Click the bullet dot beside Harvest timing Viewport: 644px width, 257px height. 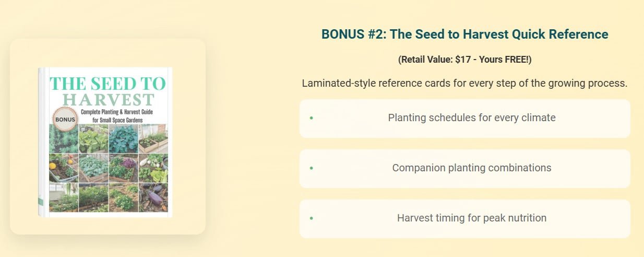click(312, 218)
